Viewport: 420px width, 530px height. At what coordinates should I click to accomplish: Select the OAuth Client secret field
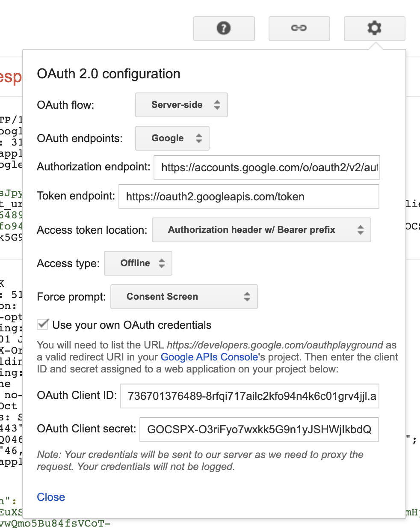(259, 429)
